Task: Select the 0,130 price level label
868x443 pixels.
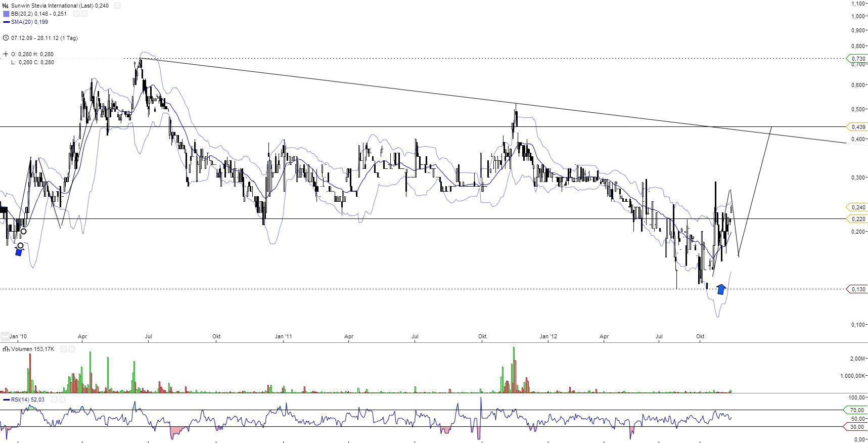Action: [857, 289]
